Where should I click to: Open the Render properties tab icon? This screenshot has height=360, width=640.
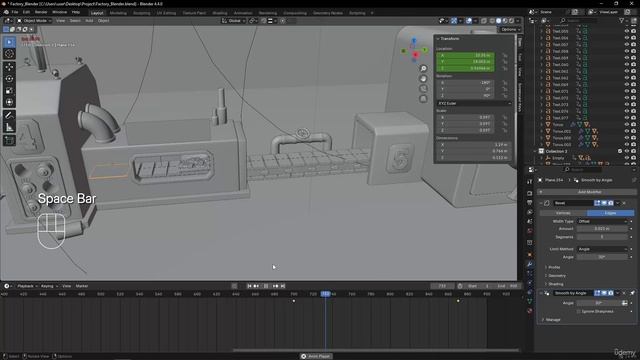pos(530,193)
